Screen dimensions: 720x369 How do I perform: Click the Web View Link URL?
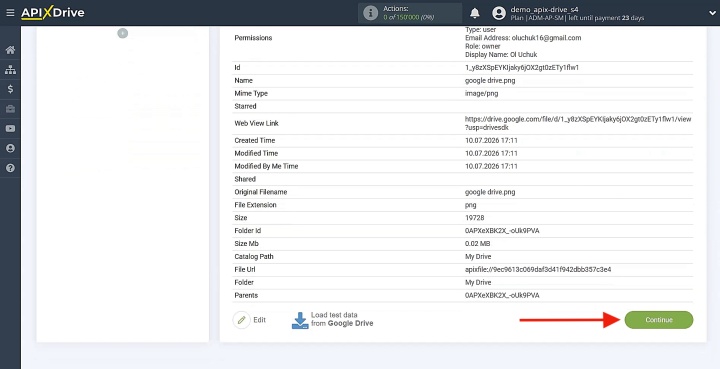coord(578,123)
